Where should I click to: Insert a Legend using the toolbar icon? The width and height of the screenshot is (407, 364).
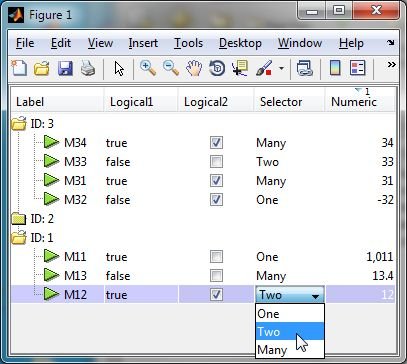click(358, 68)
